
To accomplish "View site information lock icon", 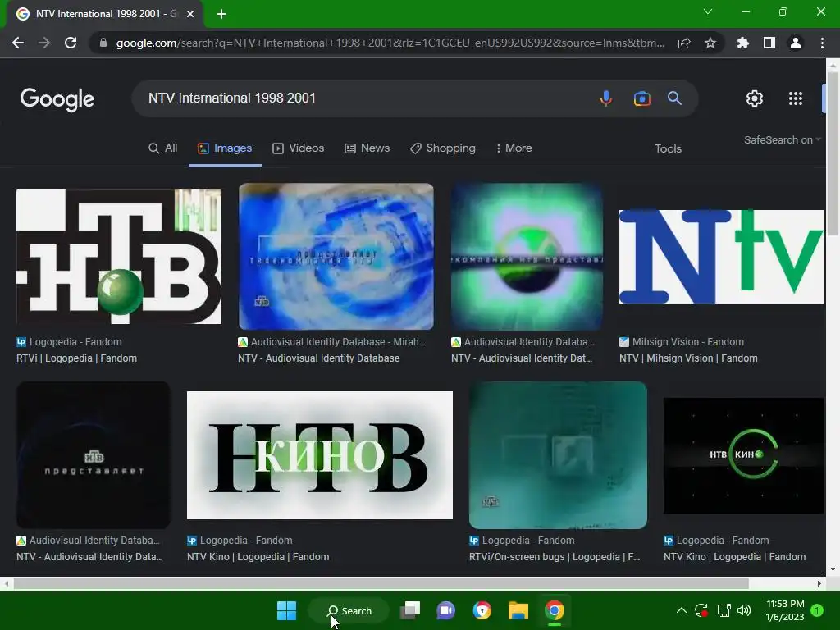I will tap(103, 43).
